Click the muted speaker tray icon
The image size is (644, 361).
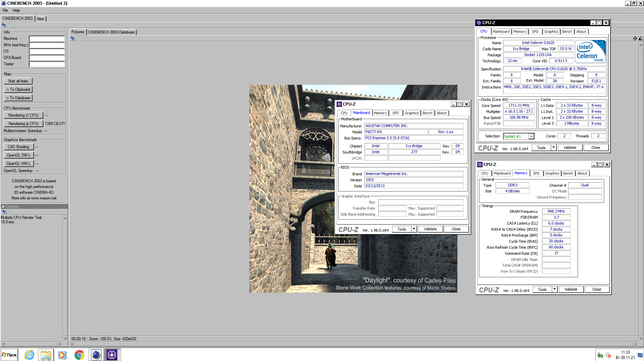coord(608,355)
